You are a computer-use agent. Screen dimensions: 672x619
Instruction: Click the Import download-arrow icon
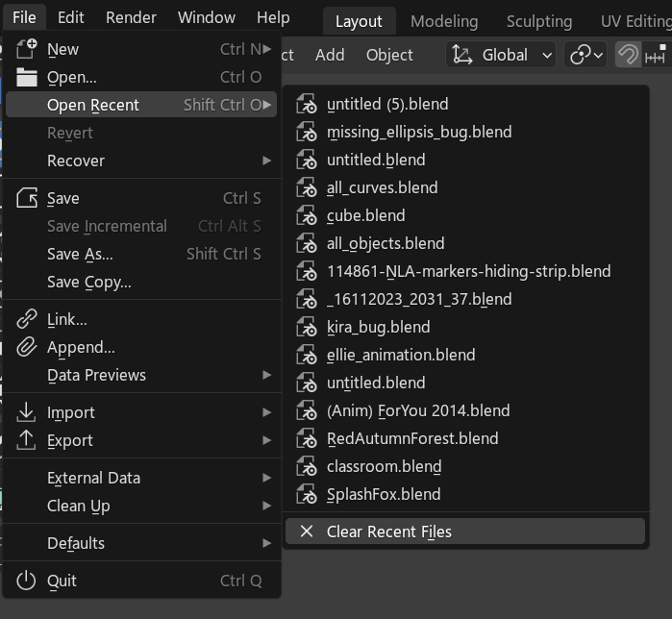27,412
